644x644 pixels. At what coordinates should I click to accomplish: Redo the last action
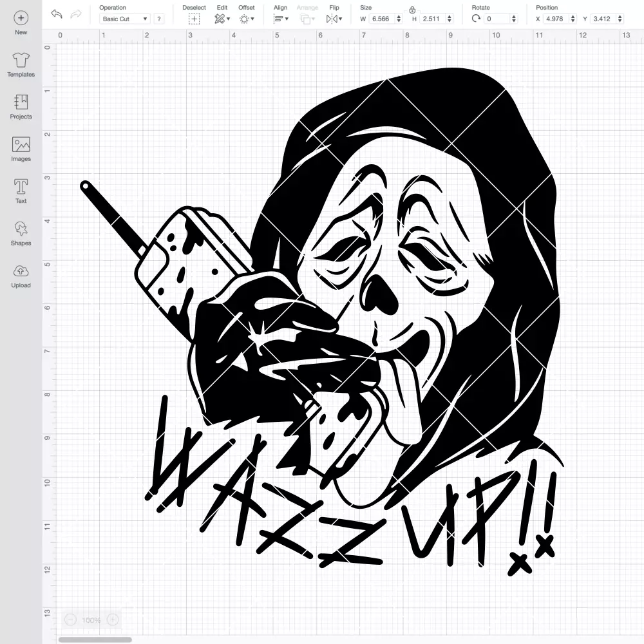pos(76,14)
